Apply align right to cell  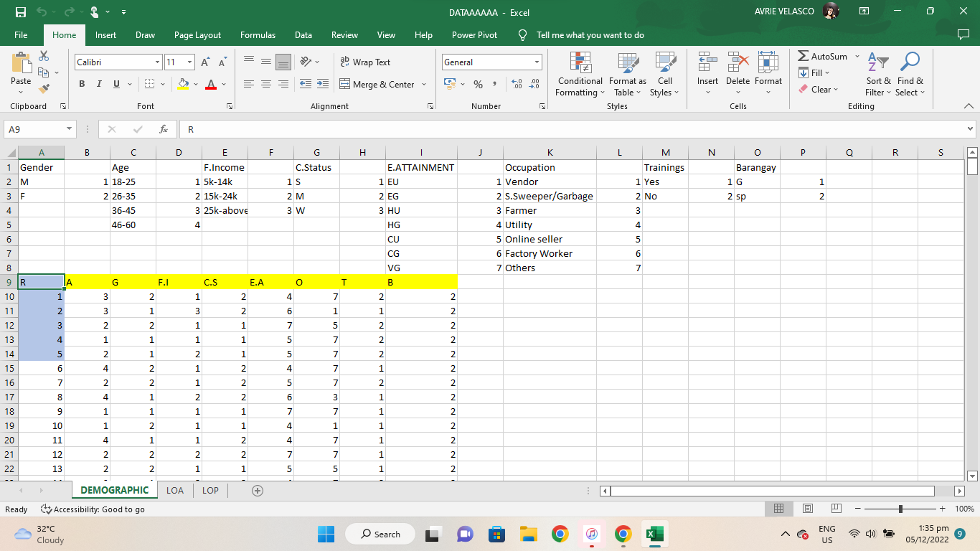[283, 84]
